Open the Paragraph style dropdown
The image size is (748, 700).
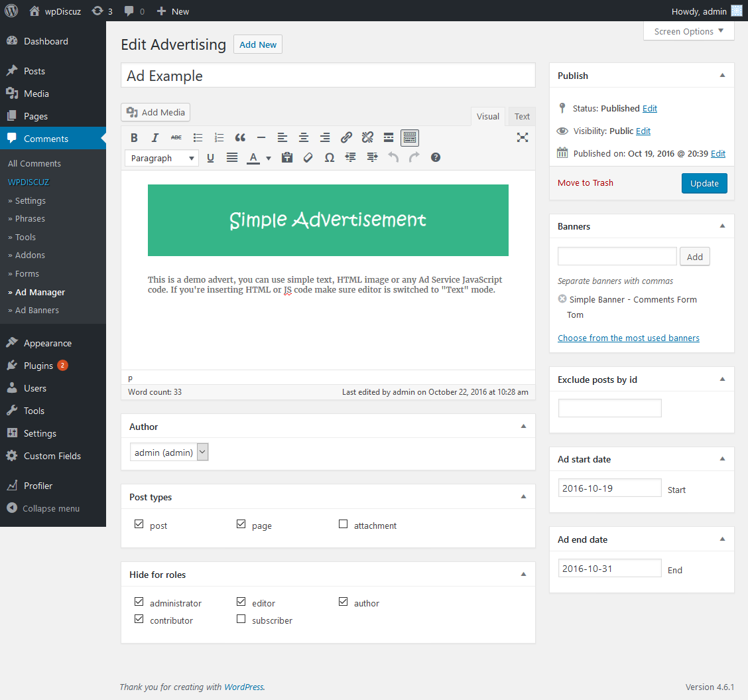[x=161, y=158]
